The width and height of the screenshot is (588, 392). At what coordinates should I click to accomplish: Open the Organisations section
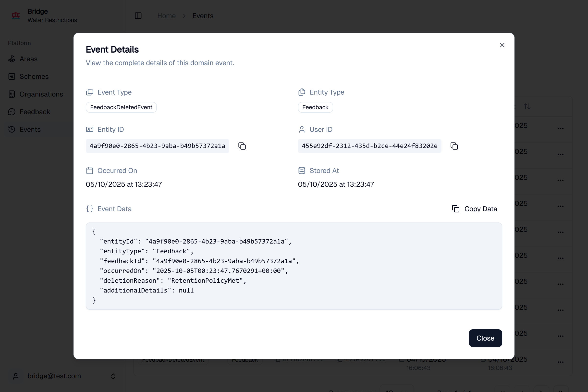[x=41, y=94]
